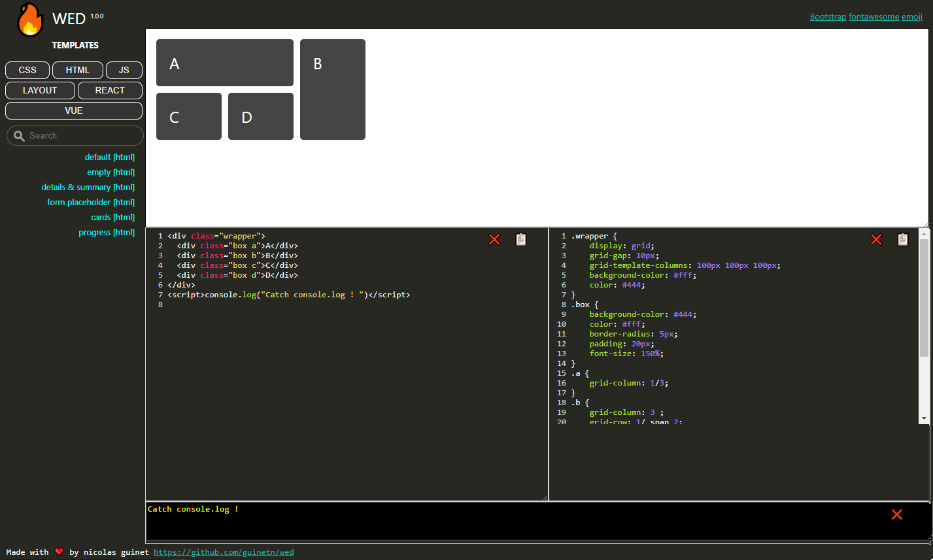Click HTML line with box b div
The image size is (933, 560).
pyautogui.click(x=237, y=255)
